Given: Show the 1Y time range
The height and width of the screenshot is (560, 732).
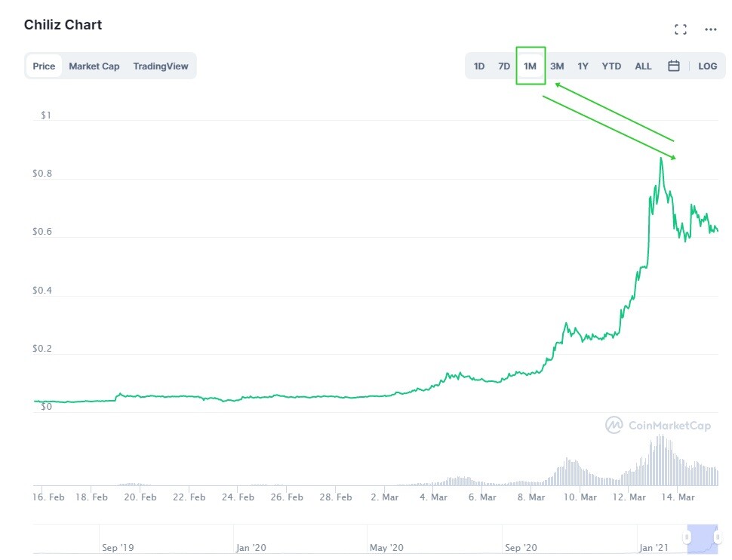Looking at the screenshot, I should [583, 66].
